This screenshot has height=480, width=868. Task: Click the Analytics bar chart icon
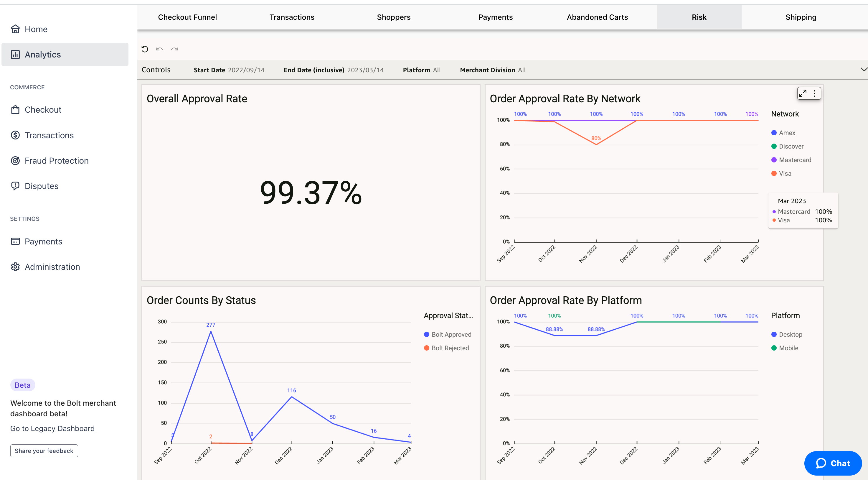(15, 54)
